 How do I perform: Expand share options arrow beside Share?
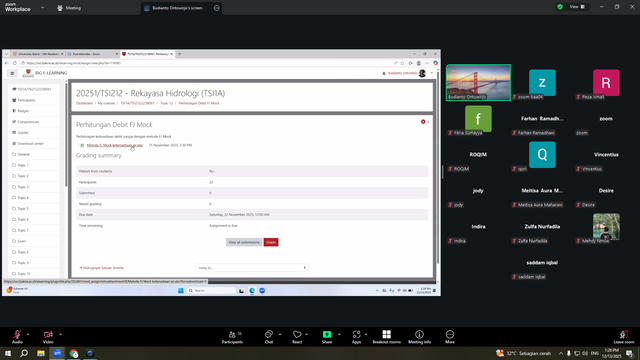339,334
